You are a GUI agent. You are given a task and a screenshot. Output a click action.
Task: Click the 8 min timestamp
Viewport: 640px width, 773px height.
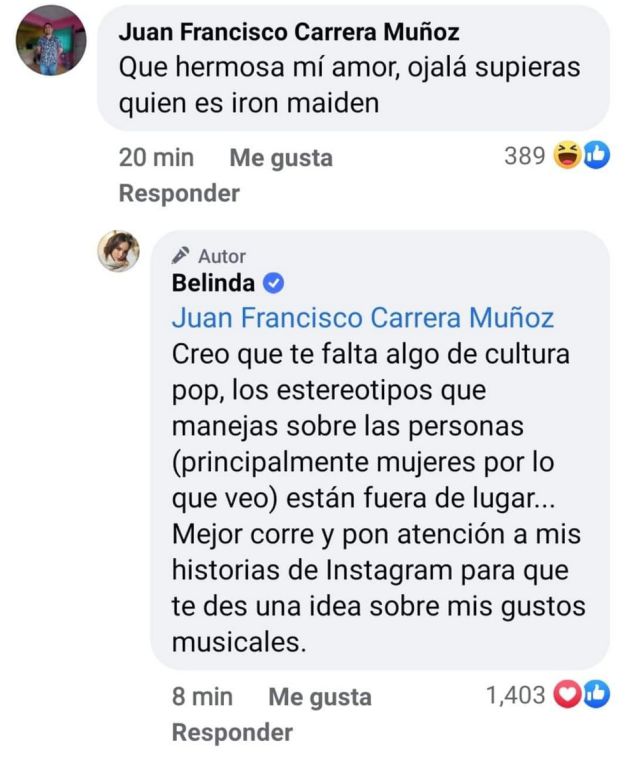click(x=202, y=697)
